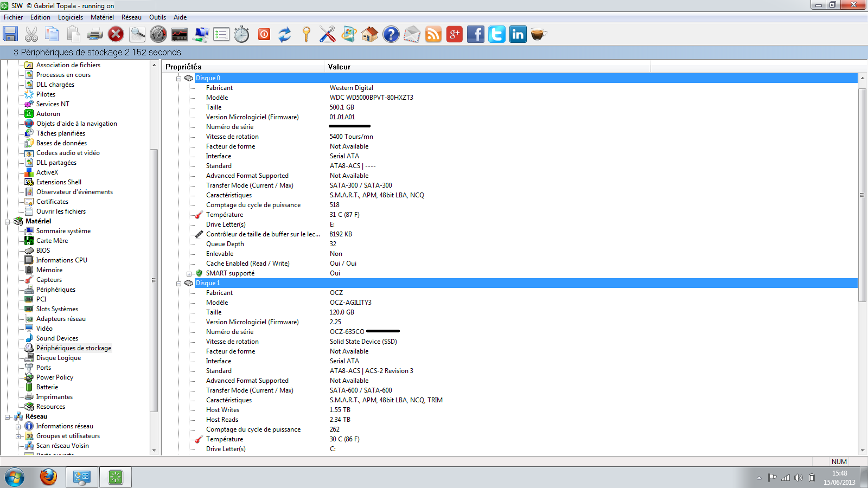Click the coffee cup toolbar icon

coord(538,34)
